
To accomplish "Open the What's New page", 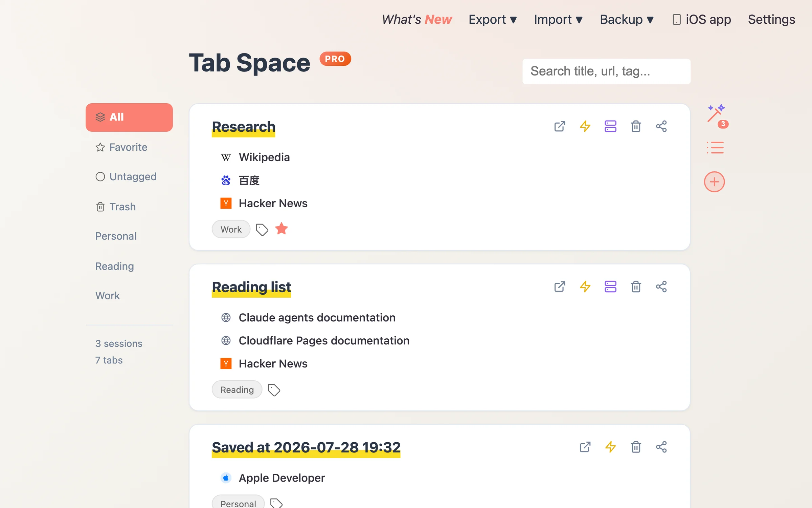I will (x=417, y=20).
